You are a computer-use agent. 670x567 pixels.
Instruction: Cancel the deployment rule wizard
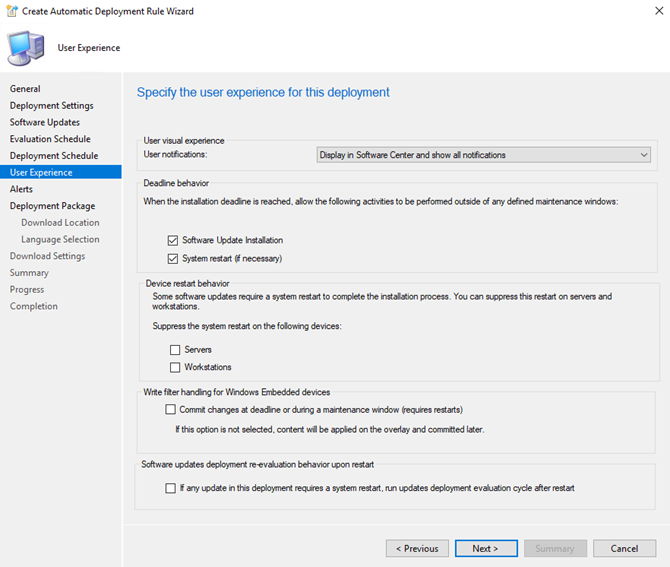624,548
